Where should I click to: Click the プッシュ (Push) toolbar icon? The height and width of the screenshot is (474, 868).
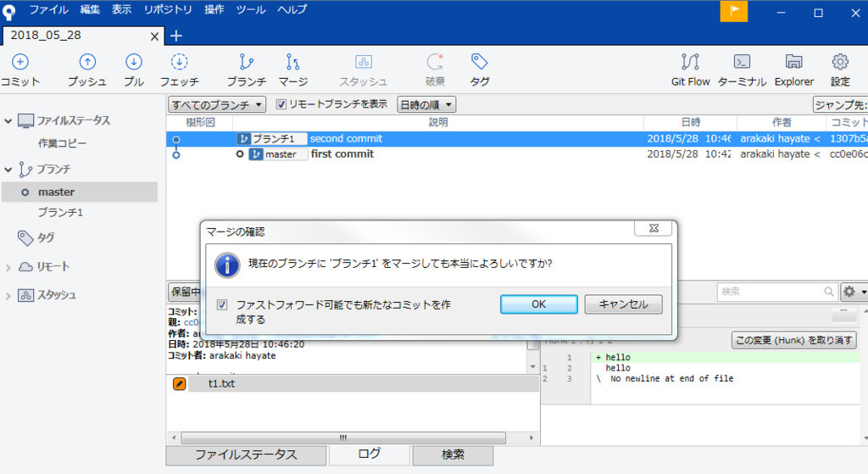point(87,62)
